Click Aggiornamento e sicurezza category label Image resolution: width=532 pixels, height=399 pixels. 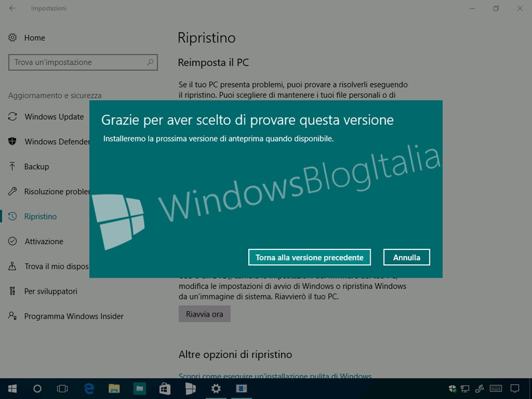55,95
